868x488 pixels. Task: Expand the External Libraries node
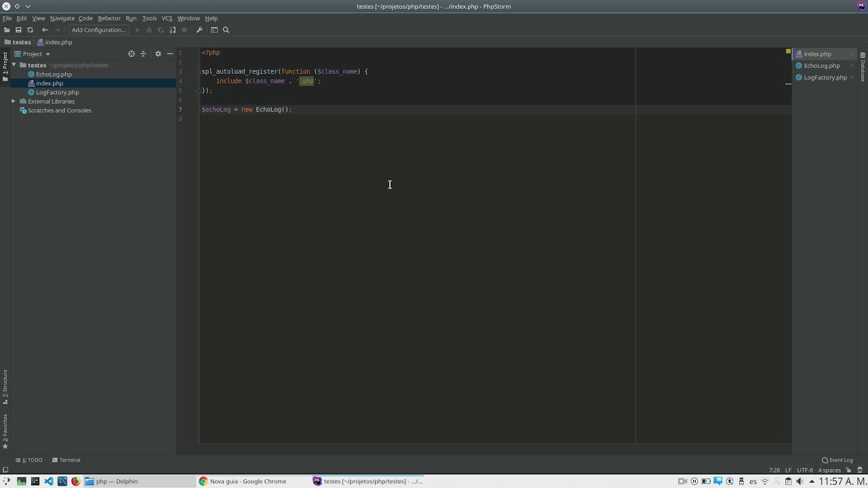[x=14, y=101]
